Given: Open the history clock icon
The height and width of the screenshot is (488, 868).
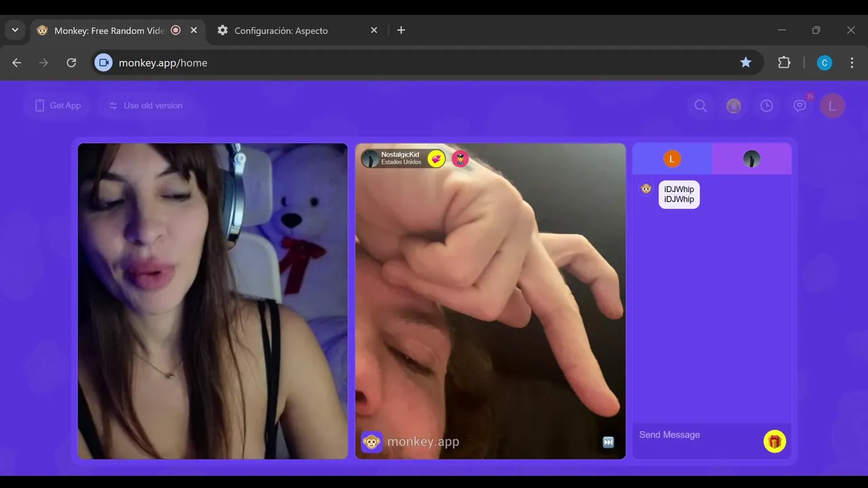Looking at the screenshot, I should pyautogui.click(x=767, y=106).
